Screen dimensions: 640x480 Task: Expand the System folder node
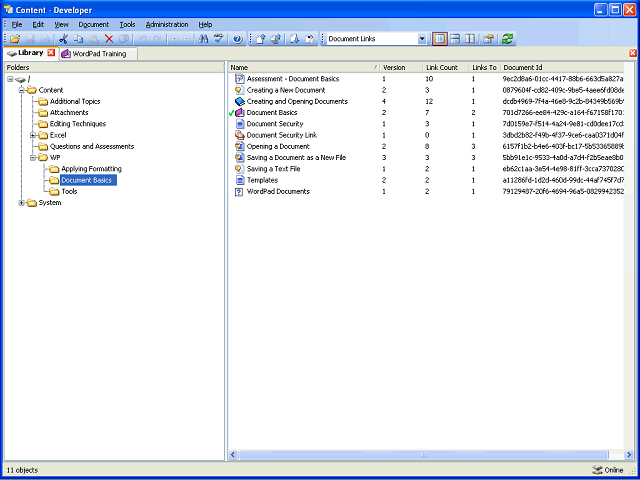click(22, 203)
